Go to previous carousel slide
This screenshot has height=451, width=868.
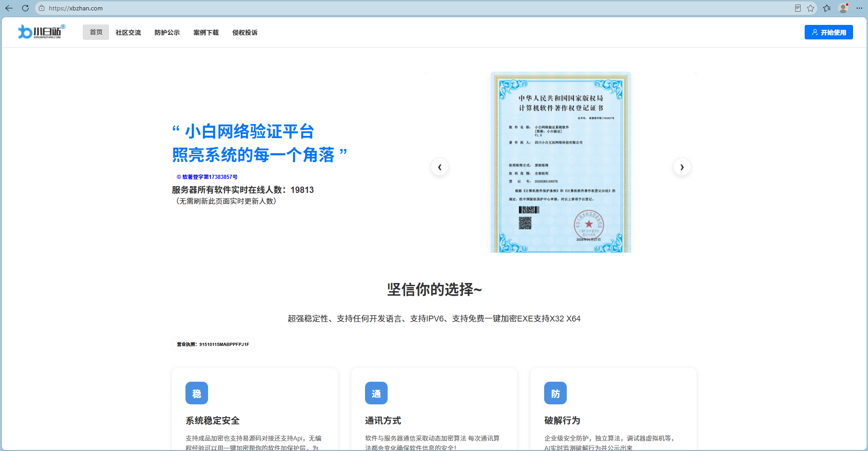440,167
